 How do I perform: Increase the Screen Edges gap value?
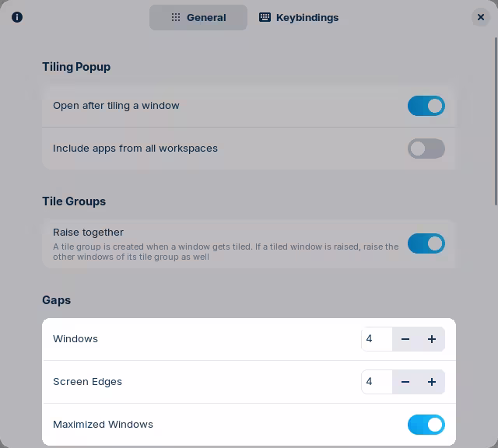click(432, 382)
